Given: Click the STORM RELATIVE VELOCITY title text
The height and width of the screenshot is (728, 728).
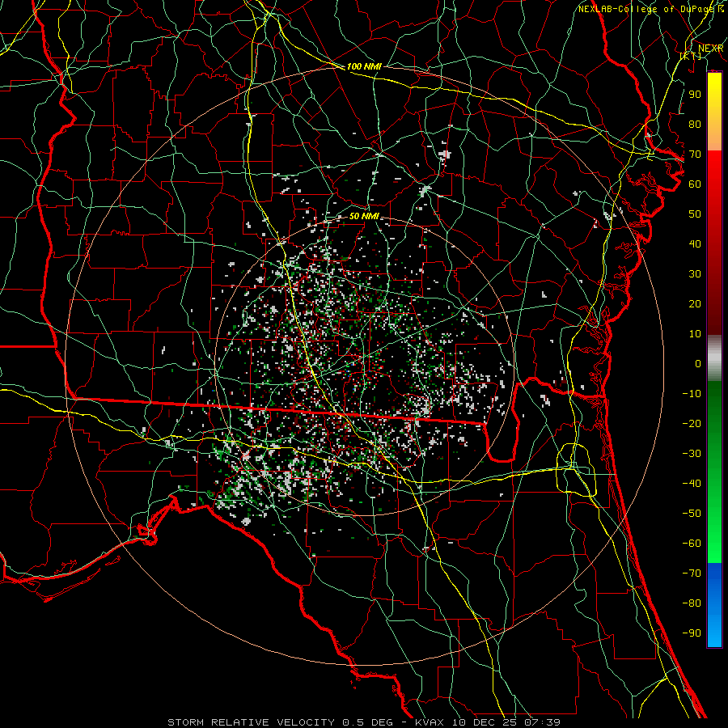Looking at the screenshot, I should click(251, 722).
